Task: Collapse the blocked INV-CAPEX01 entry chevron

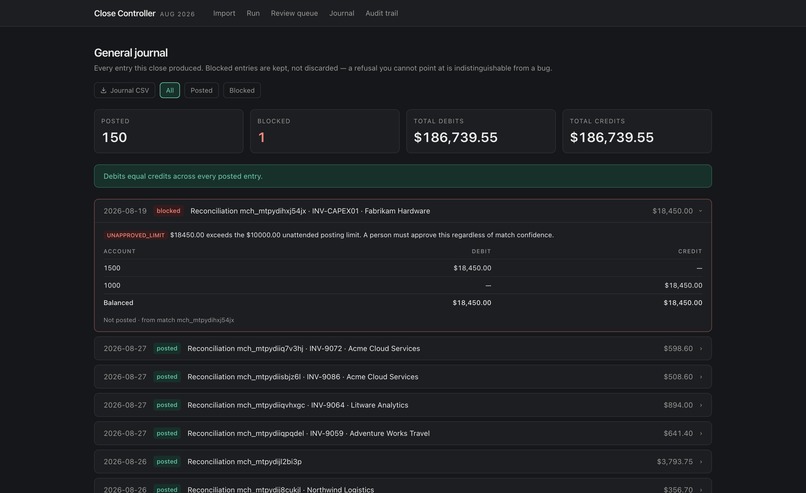Action: [x=700, y=211]
